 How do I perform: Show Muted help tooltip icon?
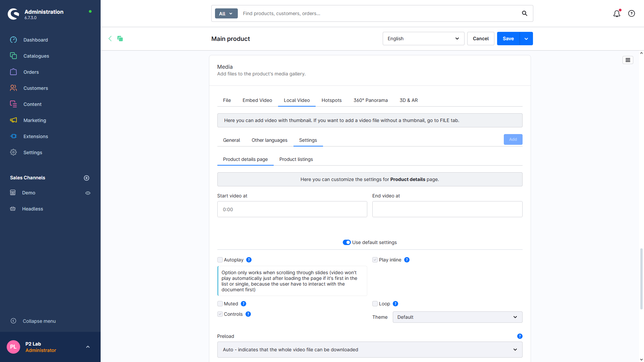pyautogui.click(x=244, y=304)
